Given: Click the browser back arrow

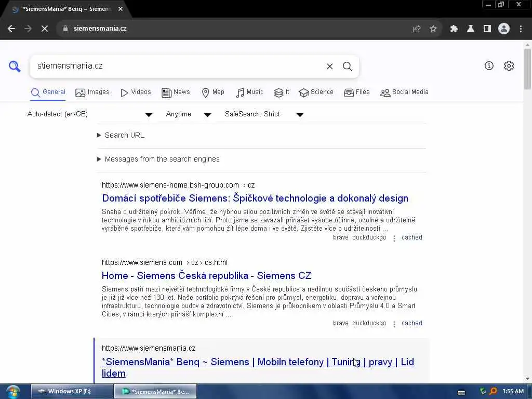Looking at the screenshot, I should (x=11, y=29).
